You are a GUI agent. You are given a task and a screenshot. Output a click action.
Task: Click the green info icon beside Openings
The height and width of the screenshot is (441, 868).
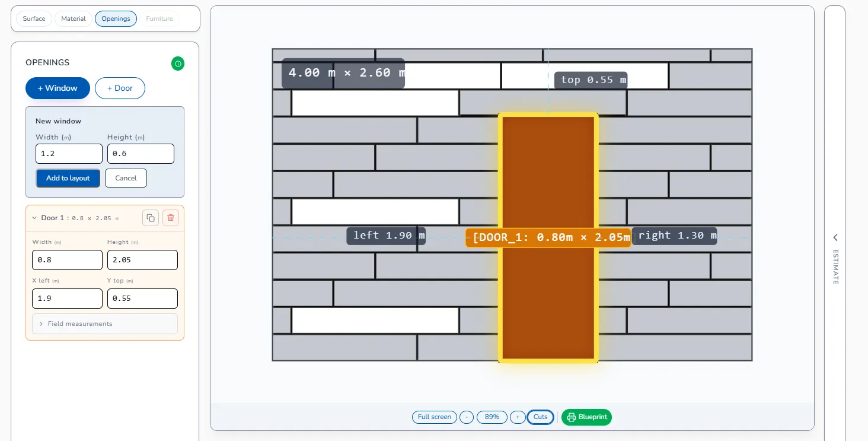tap(178, 64)
